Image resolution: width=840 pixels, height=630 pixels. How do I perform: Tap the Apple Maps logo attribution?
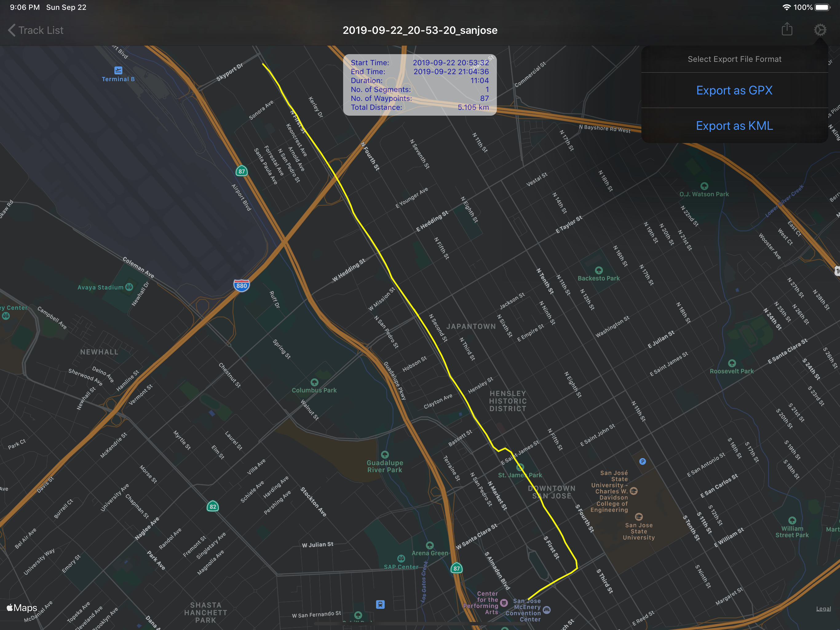tap(22, 608)
